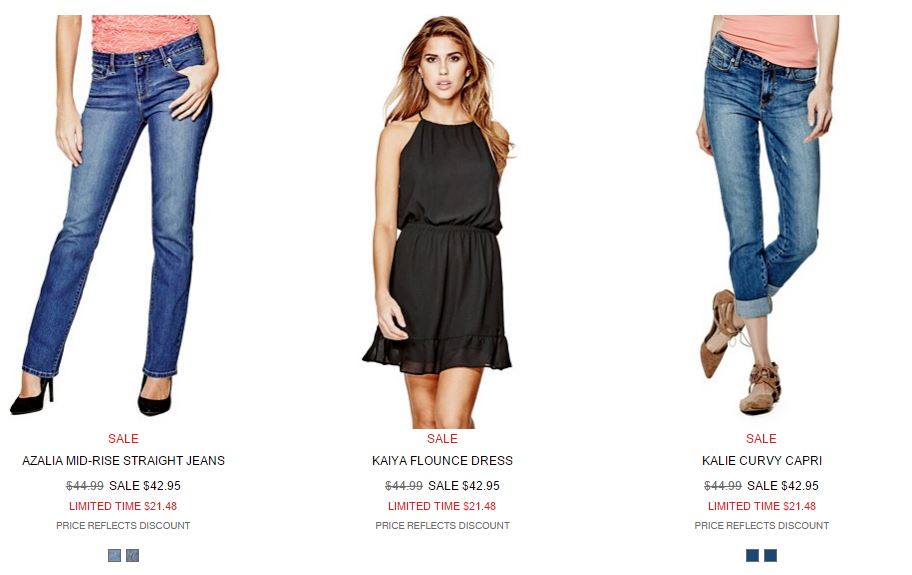Image resolution: width=912 pixels, height=575 pixels.
Task: Click the Azalia Mid-Rise Straight Jeans title
Action: 123,460
